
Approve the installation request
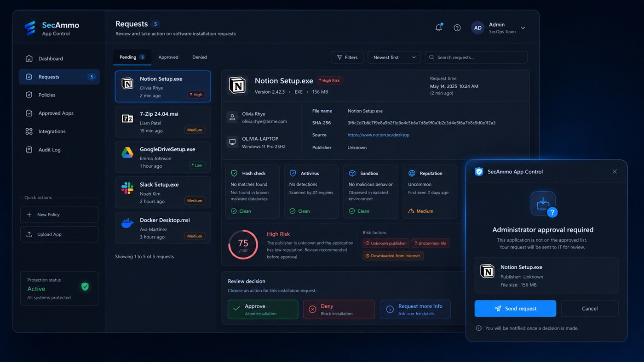coord(263,310)
